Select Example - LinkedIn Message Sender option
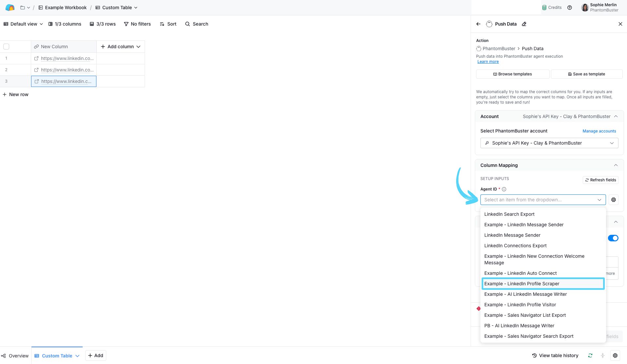This screenshot has width=627, height=364. click(x=543, y=225)
